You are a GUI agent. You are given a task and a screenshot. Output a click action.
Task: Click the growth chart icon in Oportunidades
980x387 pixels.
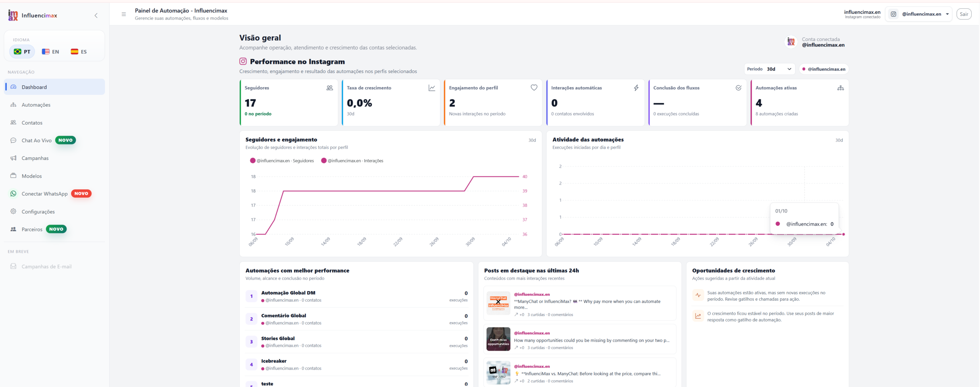pos(698,316)
